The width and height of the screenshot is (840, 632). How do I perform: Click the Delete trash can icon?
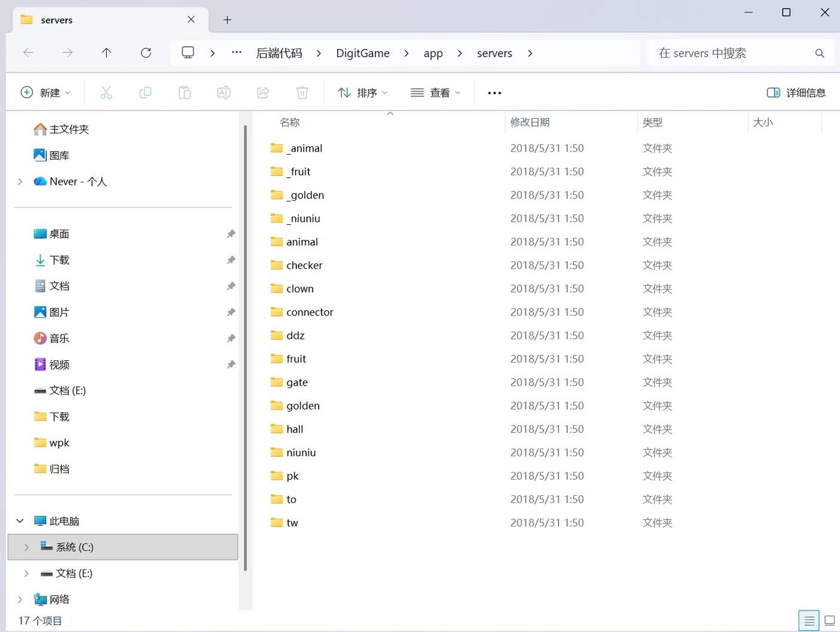[302, 92]
